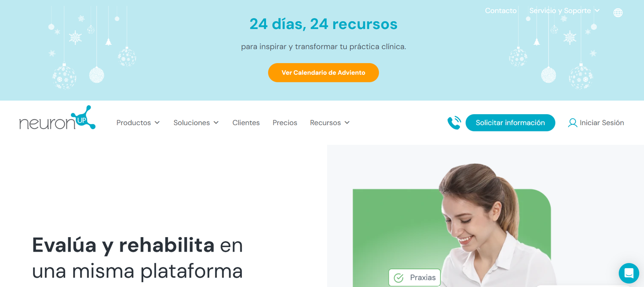Click the NeuronUP logo
Screen dimensions: 644x287
click(57, 118)
